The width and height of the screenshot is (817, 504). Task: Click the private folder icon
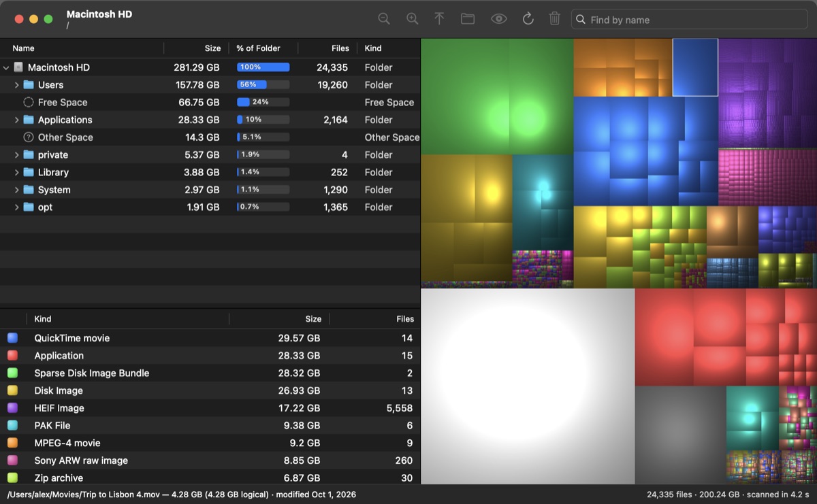pos(29,155)
